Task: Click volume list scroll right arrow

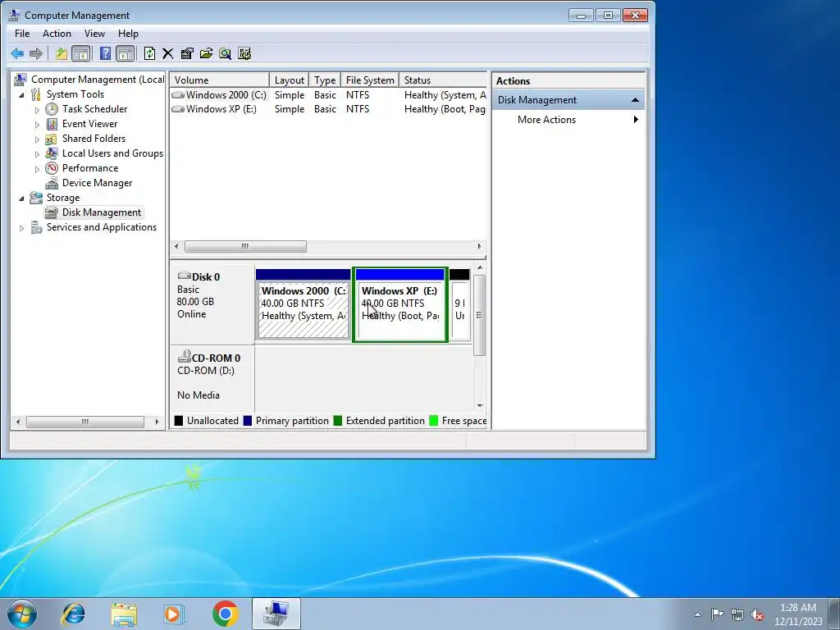Action: (479, 246)
